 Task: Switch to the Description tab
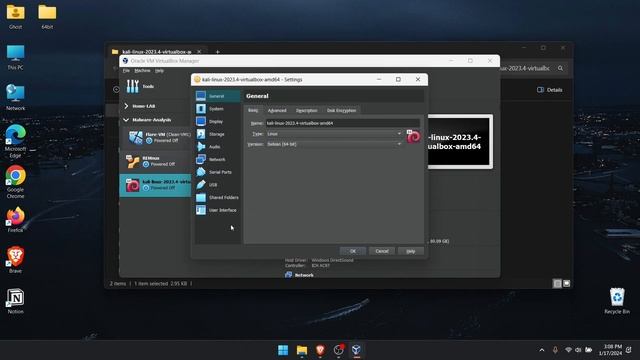(307, 111)
